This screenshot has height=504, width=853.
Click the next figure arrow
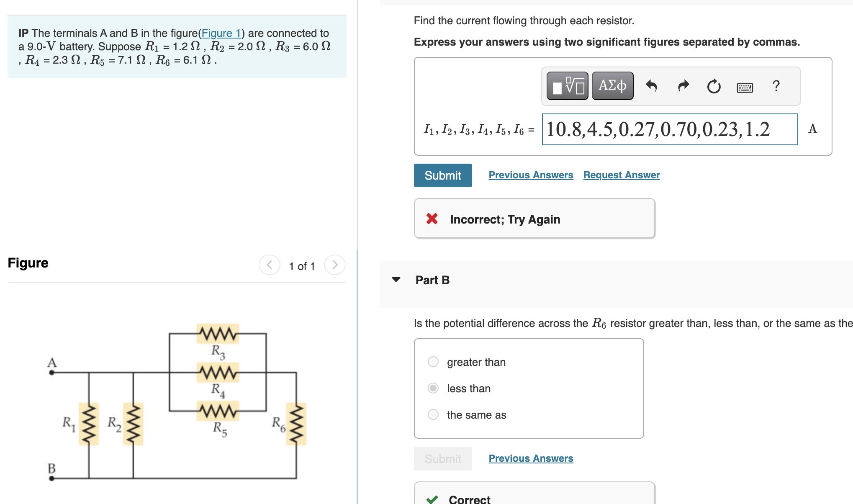334,265
